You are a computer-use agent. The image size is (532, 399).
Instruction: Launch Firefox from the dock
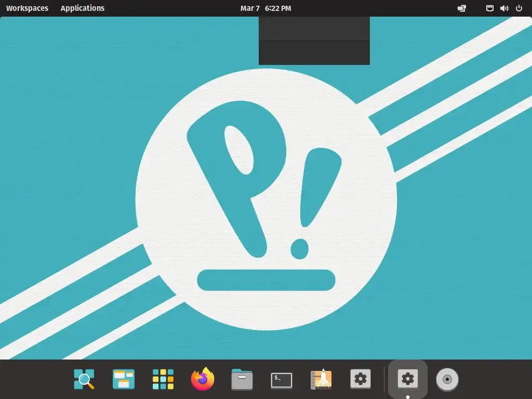(203, 379)
